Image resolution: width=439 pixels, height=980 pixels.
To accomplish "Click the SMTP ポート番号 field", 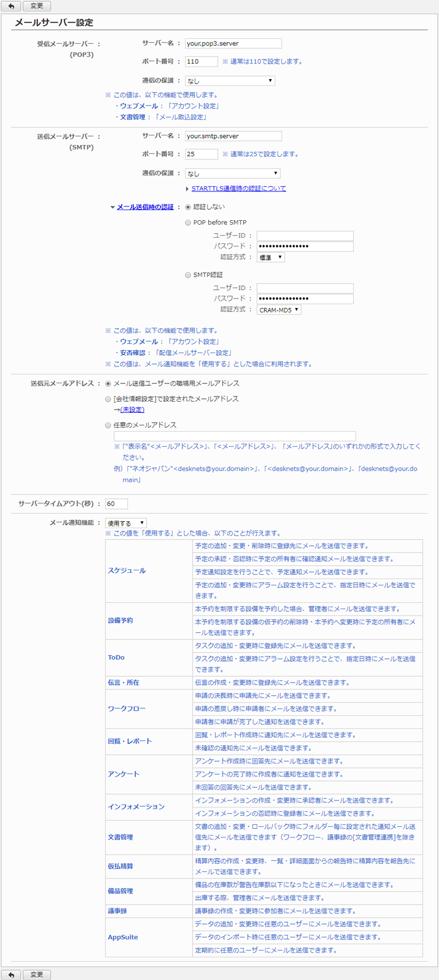I will [201, 154].
